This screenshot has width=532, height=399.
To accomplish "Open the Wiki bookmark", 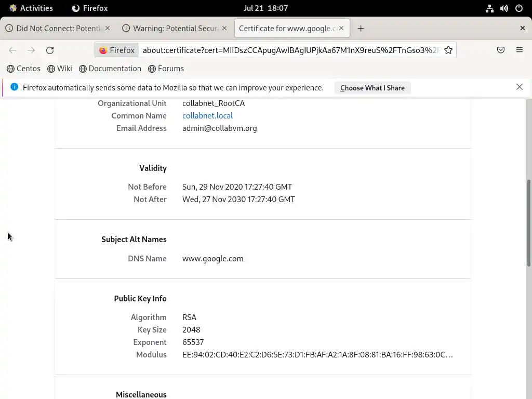I will click(60, 69).
